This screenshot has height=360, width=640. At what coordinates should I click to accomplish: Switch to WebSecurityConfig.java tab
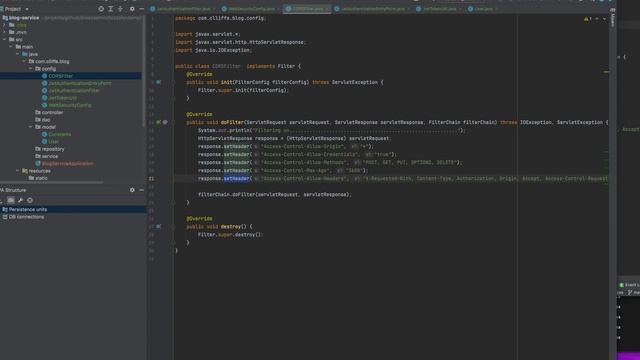[249, 9]
